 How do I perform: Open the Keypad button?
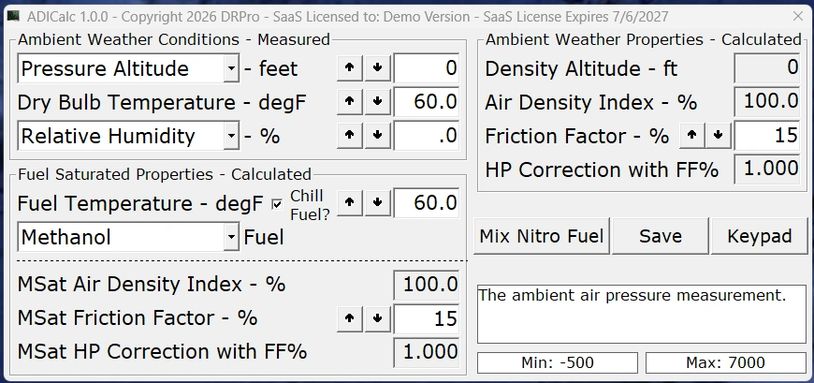tap(759, 236)
